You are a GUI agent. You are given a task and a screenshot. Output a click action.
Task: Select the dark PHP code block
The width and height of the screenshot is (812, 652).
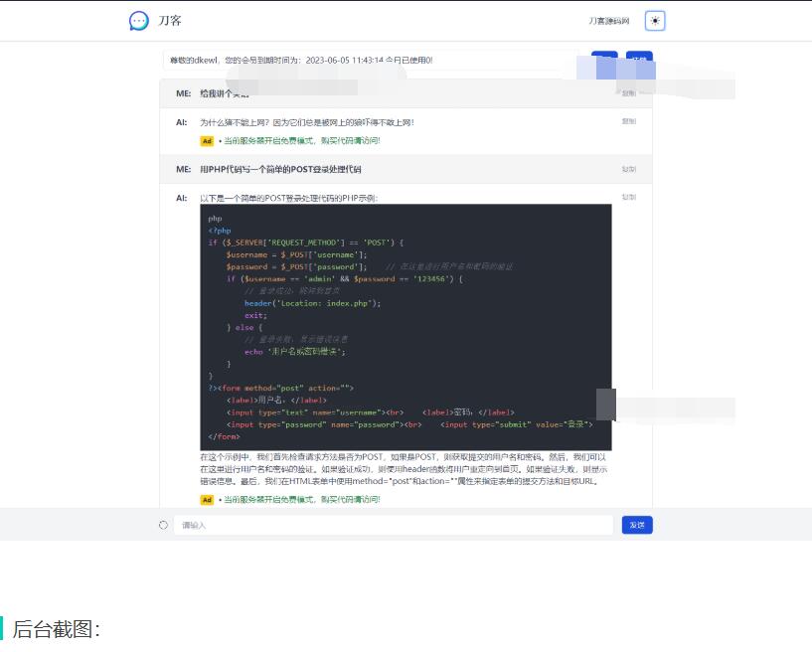coord(407,328)
